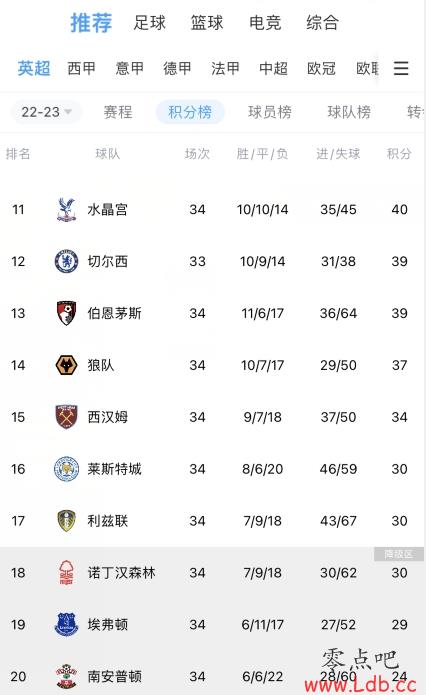This screenshot has width=426, height=695.
Task: Switch to the 足球 top tab
Action: pyautogui.click(x=149, y=23)
